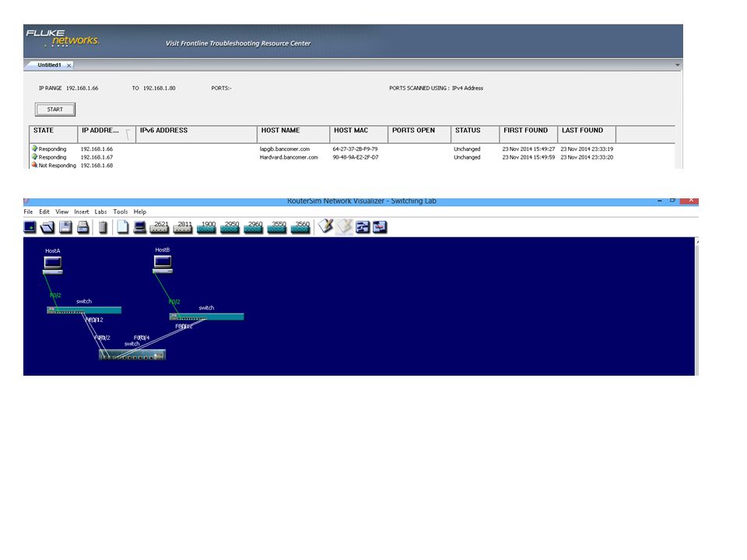Image resolution: width=747 pixels, height=560 pixels.
Task: Insert a 1900 switch device
Action: tap(206, 227)
